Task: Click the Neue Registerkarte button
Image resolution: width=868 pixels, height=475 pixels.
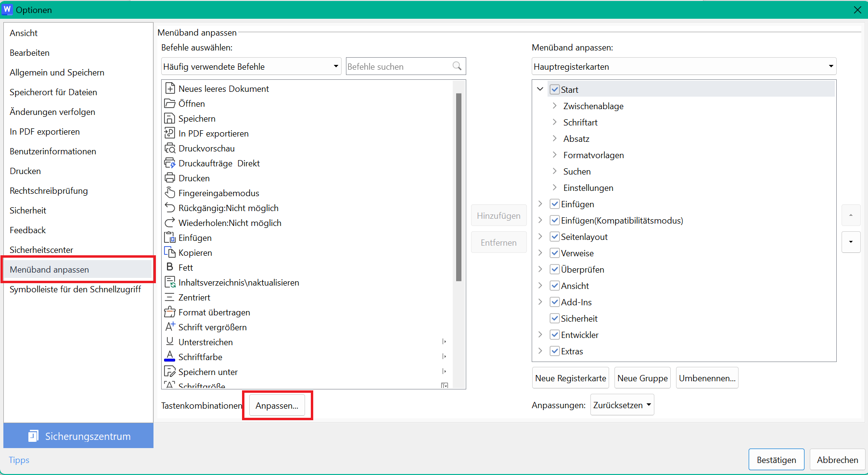Action: [570, 378]
